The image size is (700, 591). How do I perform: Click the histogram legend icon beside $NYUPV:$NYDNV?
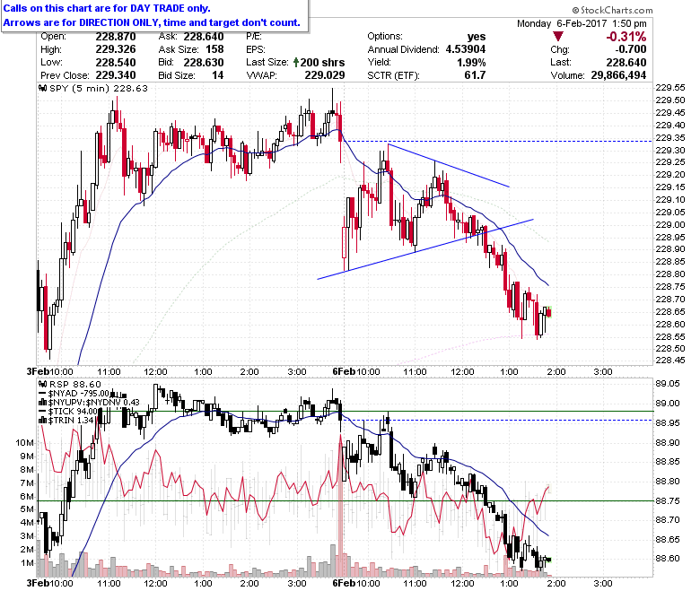[x=43, y=403]
